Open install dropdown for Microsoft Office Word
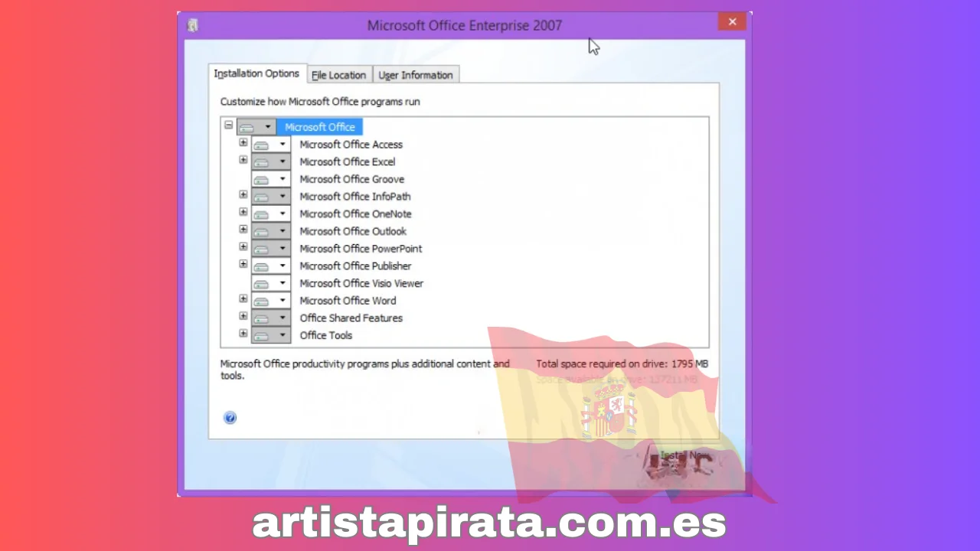The height and width of the screenshot is (551, 980). [x=271, y=301]
